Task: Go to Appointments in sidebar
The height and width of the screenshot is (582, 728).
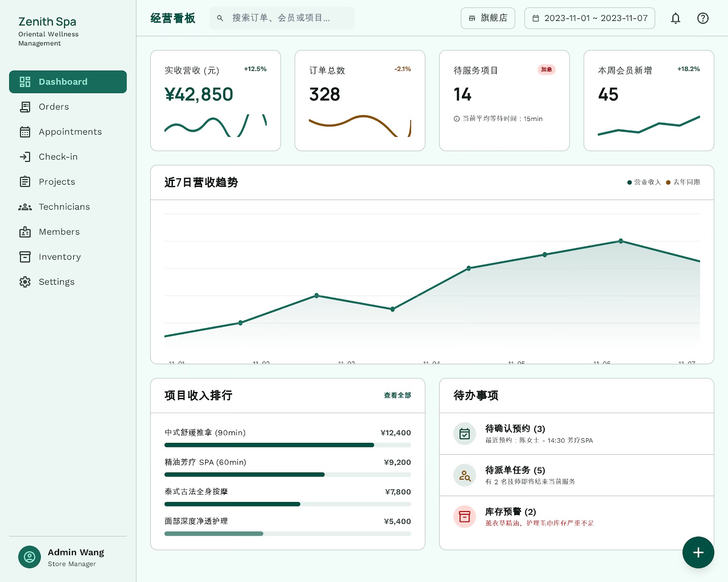Action: (68, 132)
